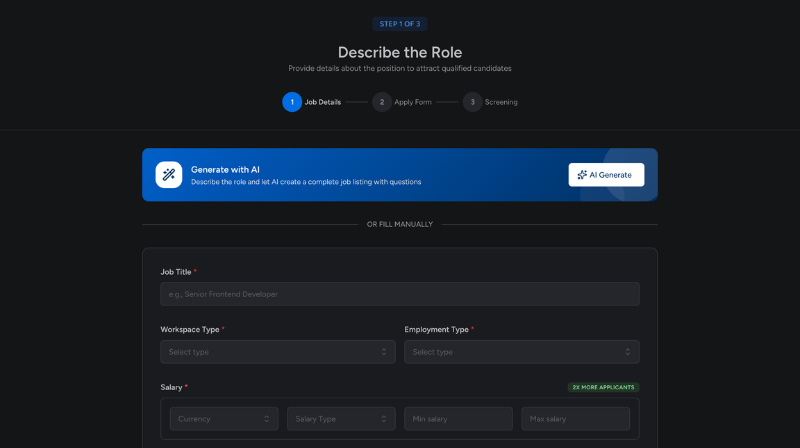Click the AI Generate button

[x=606, y=175]
